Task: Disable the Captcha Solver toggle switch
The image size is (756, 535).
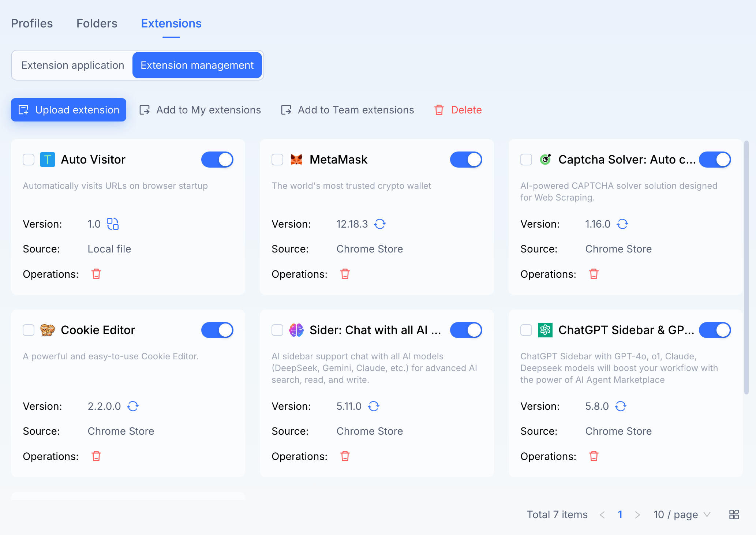Action: coord(715,160)
